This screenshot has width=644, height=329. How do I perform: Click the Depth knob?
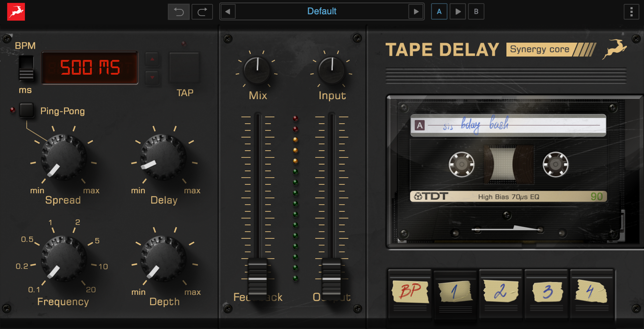[163, 259]
